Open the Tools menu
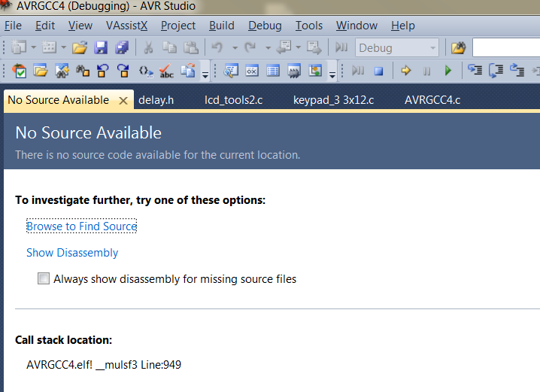 [x=309, y=26]
